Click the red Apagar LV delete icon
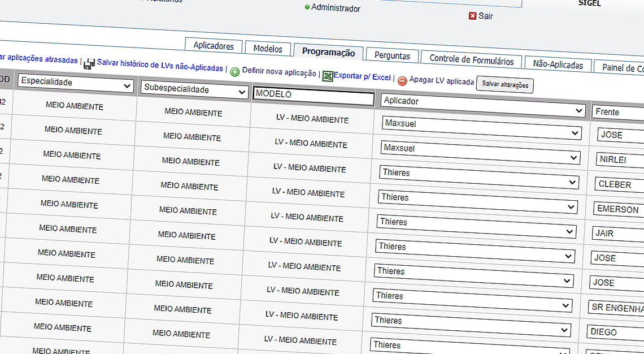Image resolution: width=644 pixels, height=354 pixels. coord(402,81)
